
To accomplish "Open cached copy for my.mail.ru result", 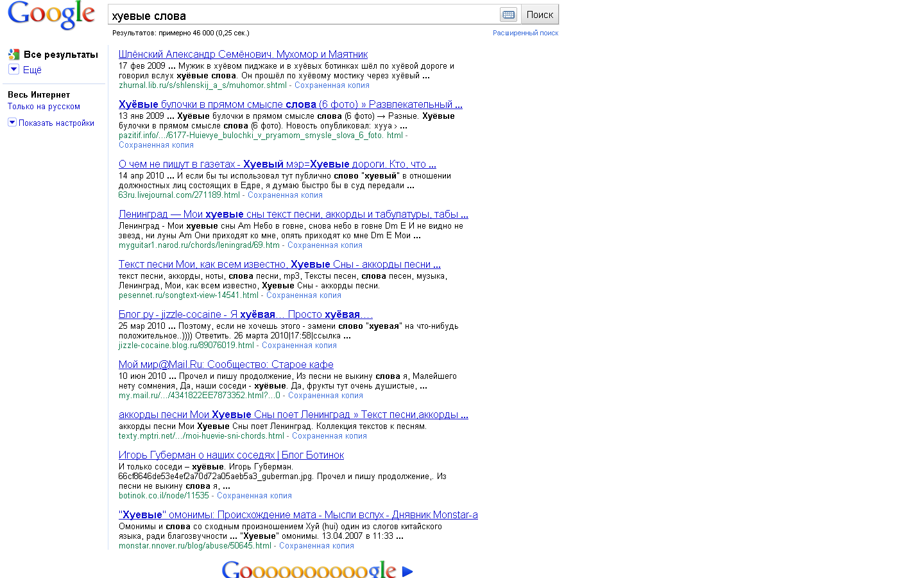I will (x=325, y=396).
